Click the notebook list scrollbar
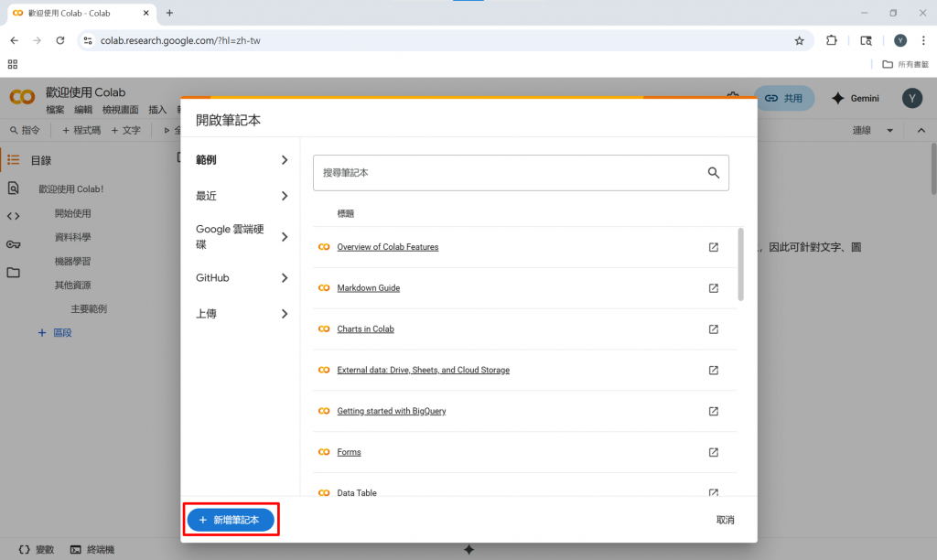 point(741,264)
